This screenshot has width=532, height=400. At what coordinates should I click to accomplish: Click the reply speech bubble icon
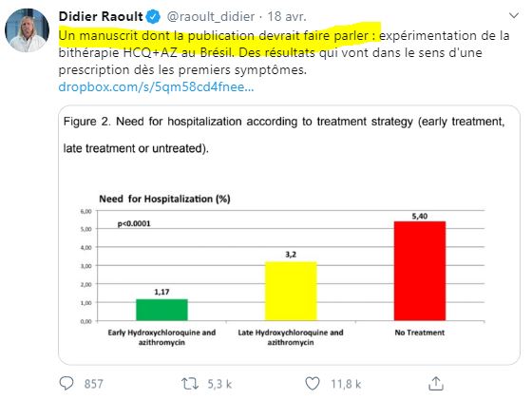(66, 384)
